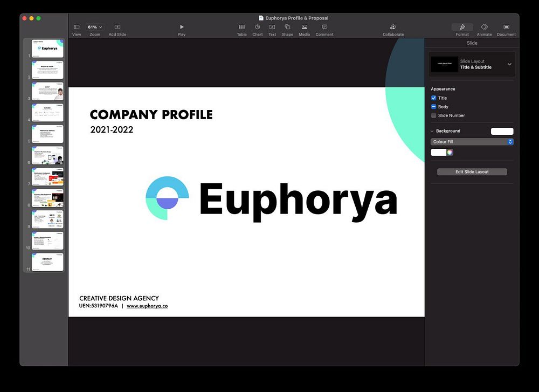
Task: Open the Colour Fill dropdown
Action: pos(472,142)
